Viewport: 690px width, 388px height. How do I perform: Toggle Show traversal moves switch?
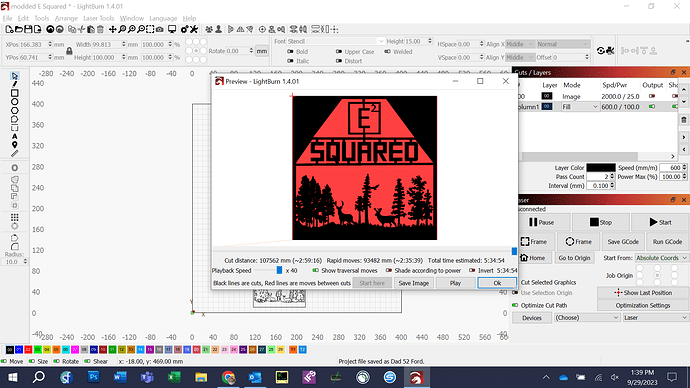pos(316,271)
